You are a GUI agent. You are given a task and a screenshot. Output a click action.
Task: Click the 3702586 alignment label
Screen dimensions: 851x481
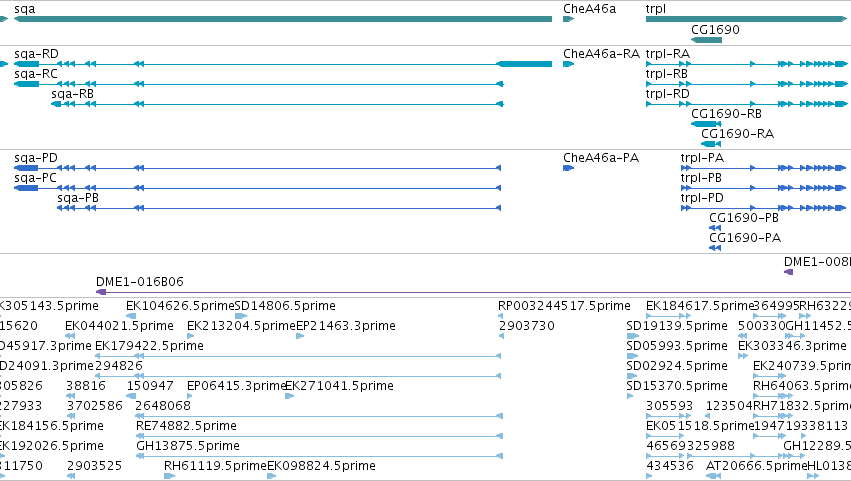(94, 406)
